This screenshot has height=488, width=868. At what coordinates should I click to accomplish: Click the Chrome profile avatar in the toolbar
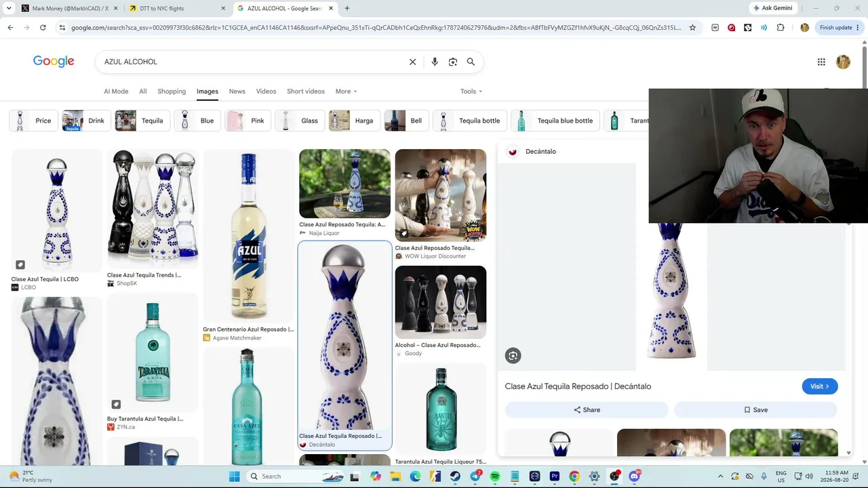(x=804, y=28)
